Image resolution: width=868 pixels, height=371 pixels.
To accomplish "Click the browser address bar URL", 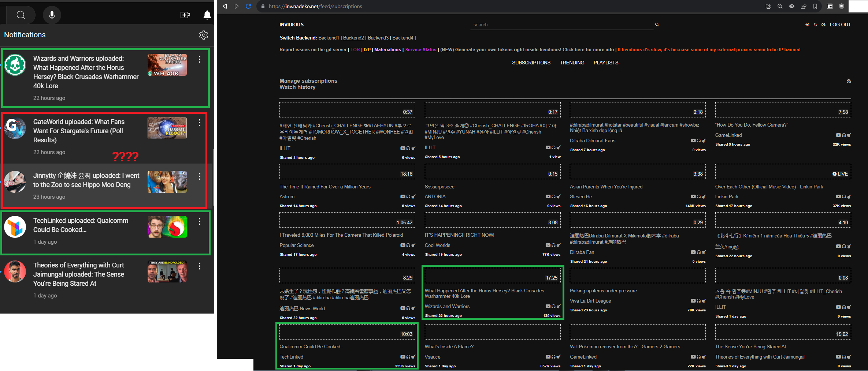I will tap(315, 6).
